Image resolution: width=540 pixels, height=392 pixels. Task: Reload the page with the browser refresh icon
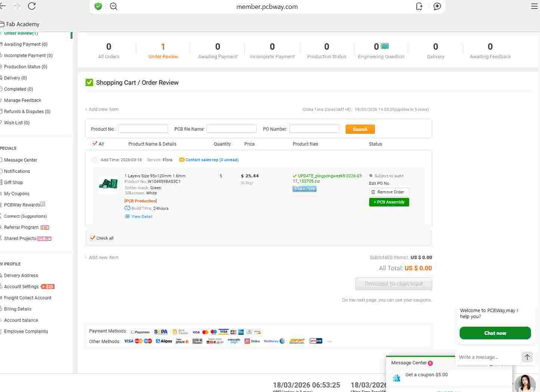tap(32, 6)
